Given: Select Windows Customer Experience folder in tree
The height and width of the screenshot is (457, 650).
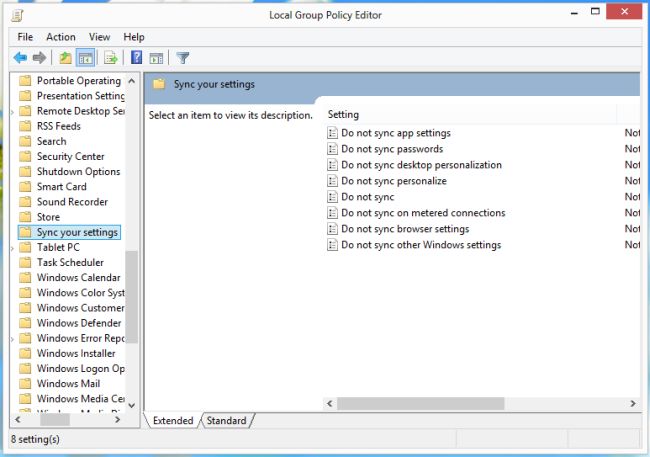Looking at the screenshot, I should [81, 308].
